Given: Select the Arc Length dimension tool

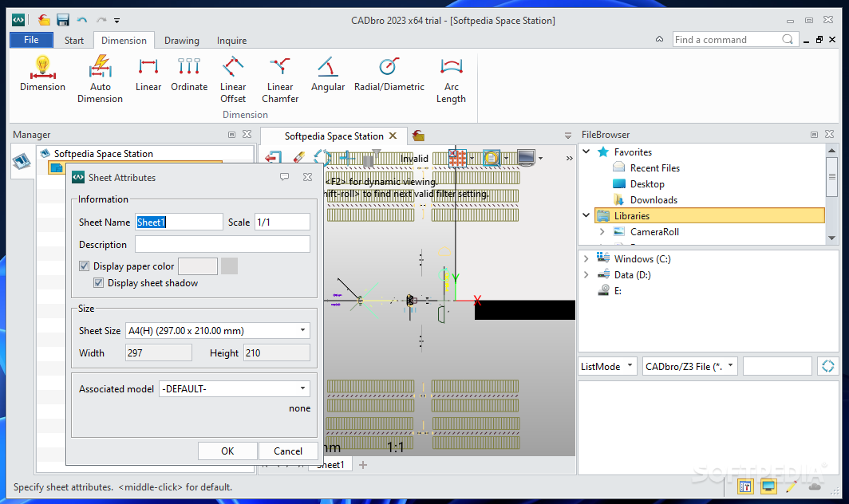Looking at the screenshot, I should point(451,79).
